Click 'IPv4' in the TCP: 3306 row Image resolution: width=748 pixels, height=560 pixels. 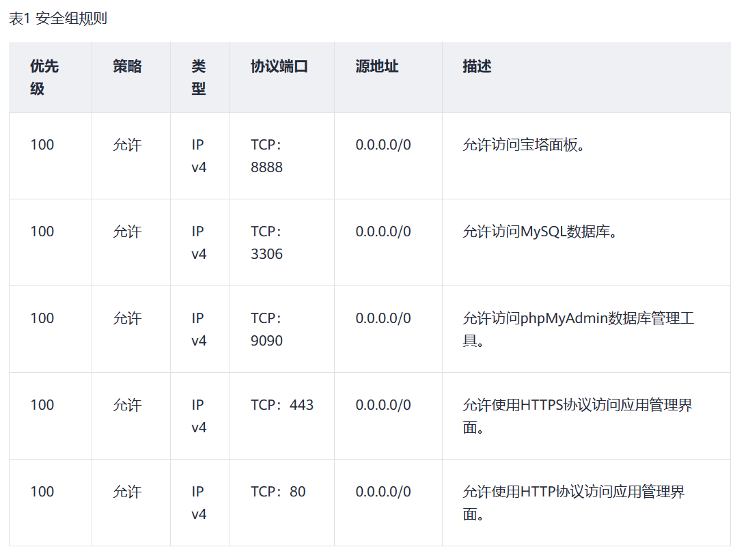(x=199, y=243)
